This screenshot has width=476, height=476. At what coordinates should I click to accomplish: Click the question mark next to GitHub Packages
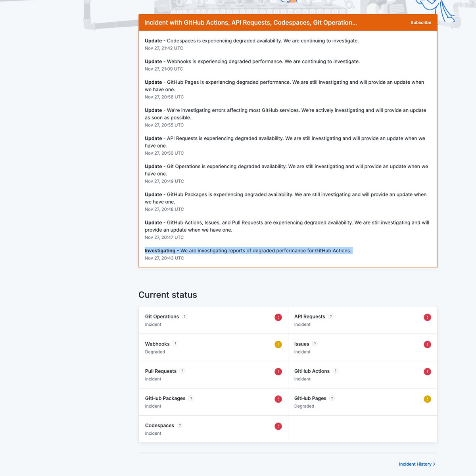point(191,398)
